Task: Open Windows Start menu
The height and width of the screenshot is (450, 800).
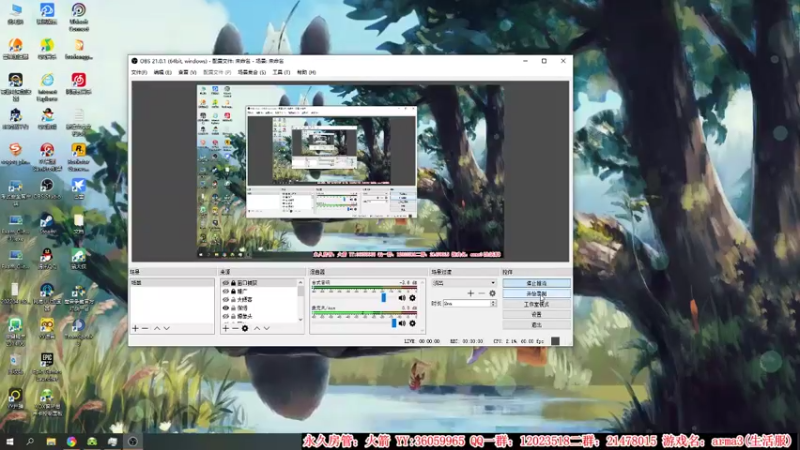Action: tap(10, 441)
